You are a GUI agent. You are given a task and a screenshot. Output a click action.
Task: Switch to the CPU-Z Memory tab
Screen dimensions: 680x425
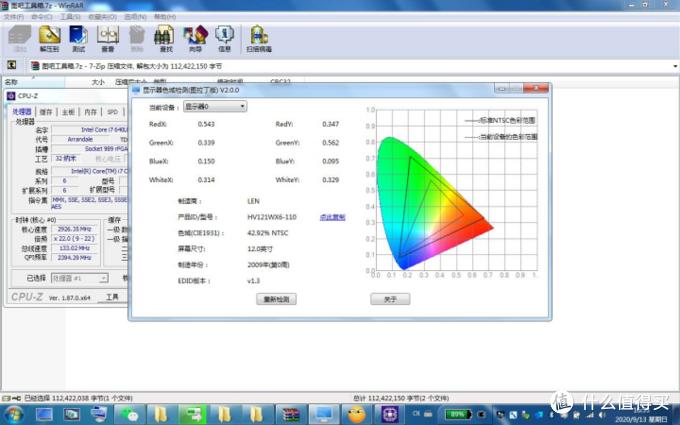tap(90, 112)
